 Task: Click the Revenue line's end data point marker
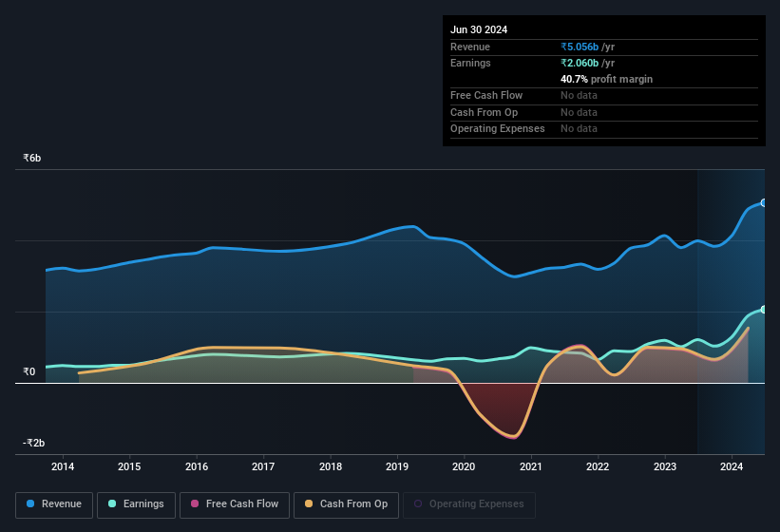click(764, 203)
